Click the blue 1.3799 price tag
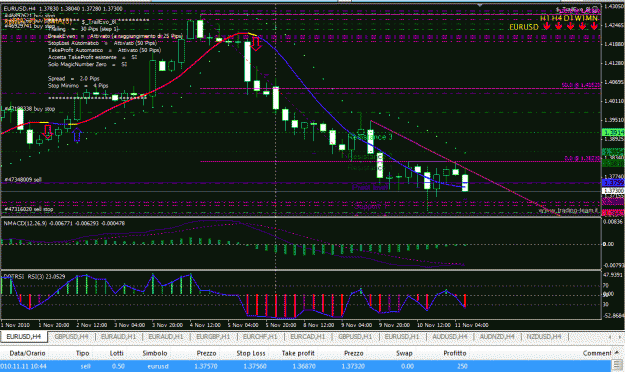Screen dimensions: 625x372 (x=613, y=183)
